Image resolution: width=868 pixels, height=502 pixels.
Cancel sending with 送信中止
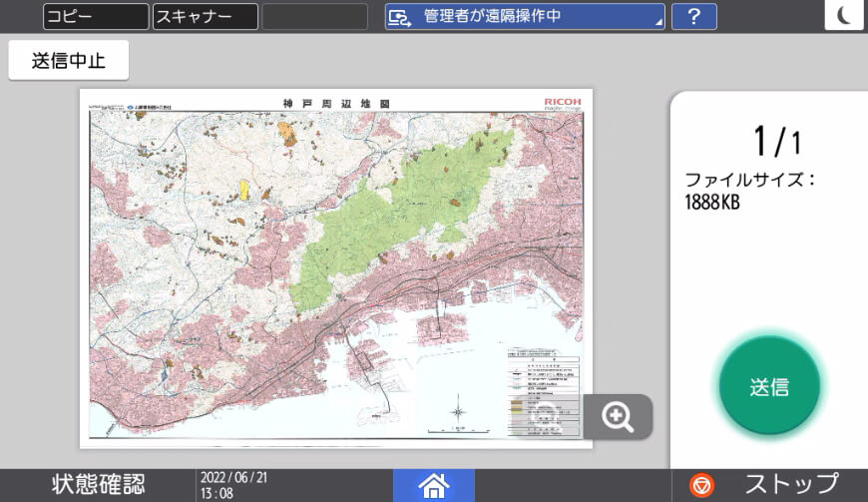(x=68, y=60)
